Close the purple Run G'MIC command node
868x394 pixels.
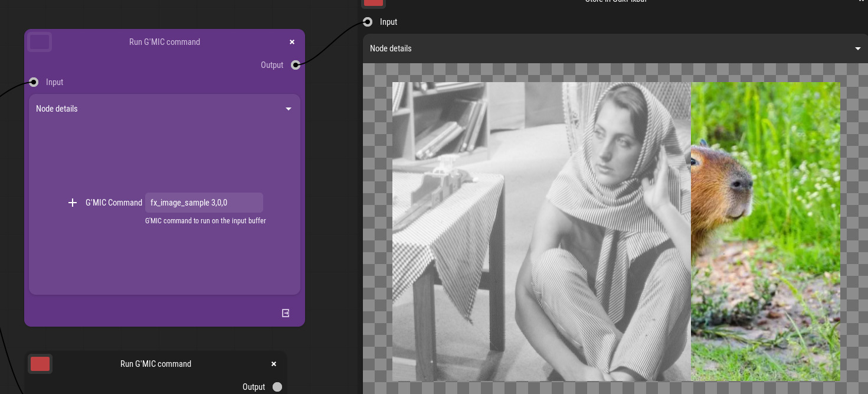292,42
